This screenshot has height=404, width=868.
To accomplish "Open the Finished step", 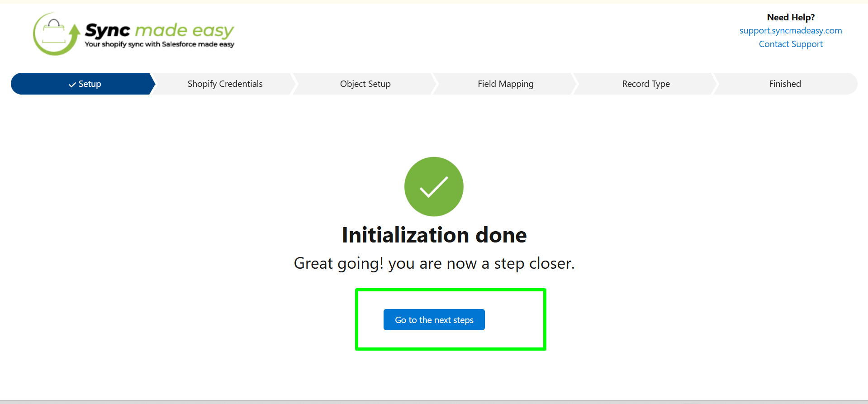I will 785,84.
